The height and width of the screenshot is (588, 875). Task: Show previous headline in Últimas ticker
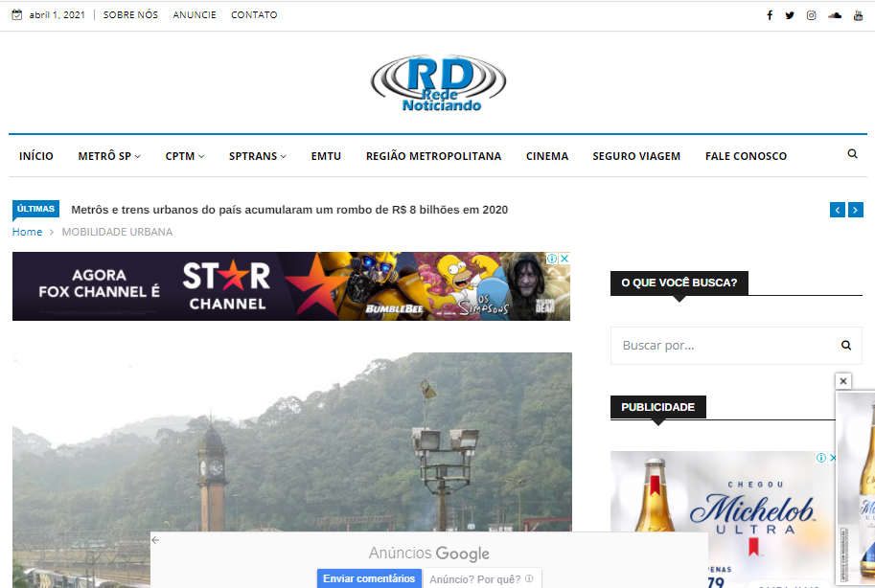coord(838,210)
